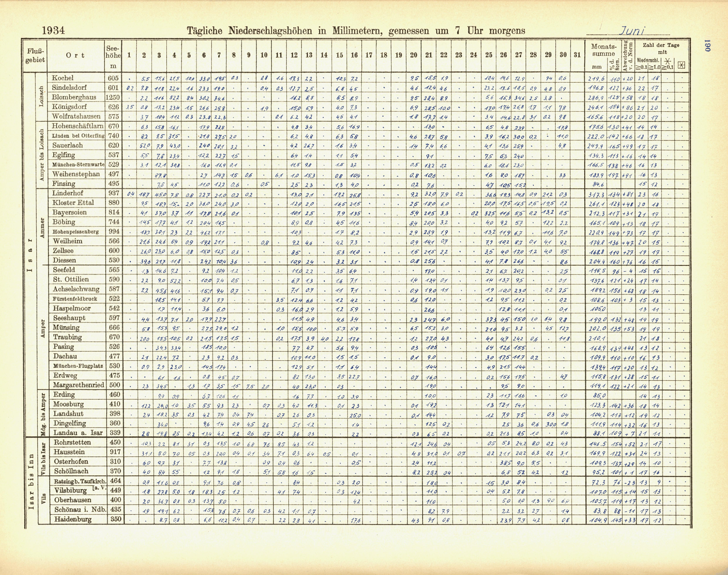
Task: Select the station name "Kloster Ettal"
Action: pyautogui.click(x=73, y=203)
